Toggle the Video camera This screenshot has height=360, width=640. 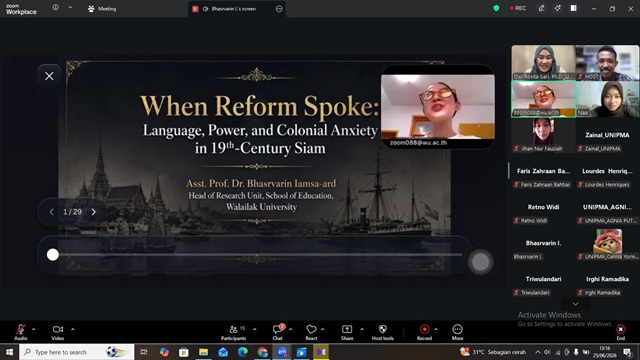pyautogui.click(x=58, y=329)
